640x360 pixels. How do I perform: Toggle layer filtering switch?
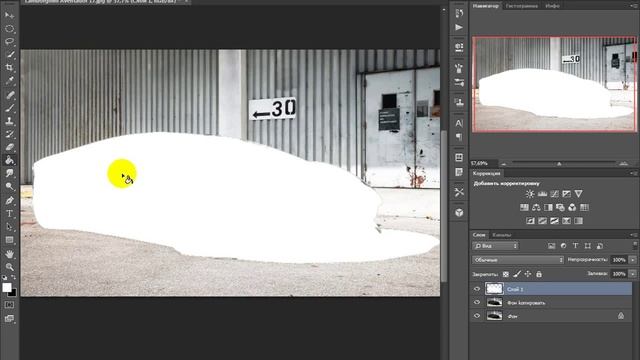pyautogui.click(x=635, y=245)
